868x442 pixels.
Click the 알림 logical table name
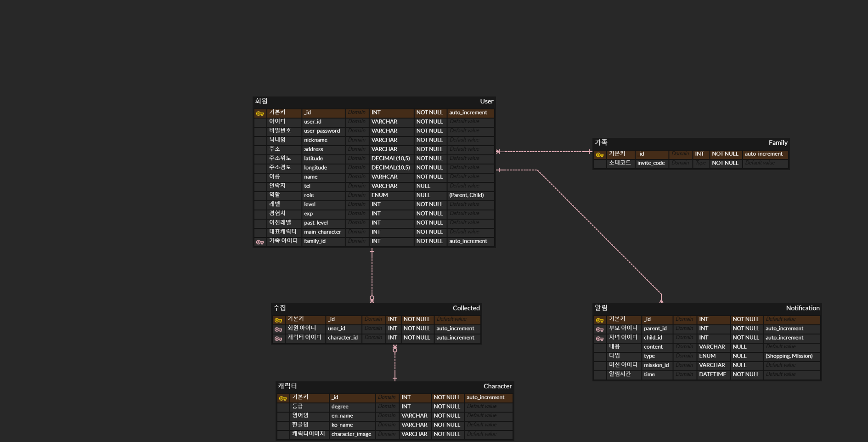coord(601,308)
